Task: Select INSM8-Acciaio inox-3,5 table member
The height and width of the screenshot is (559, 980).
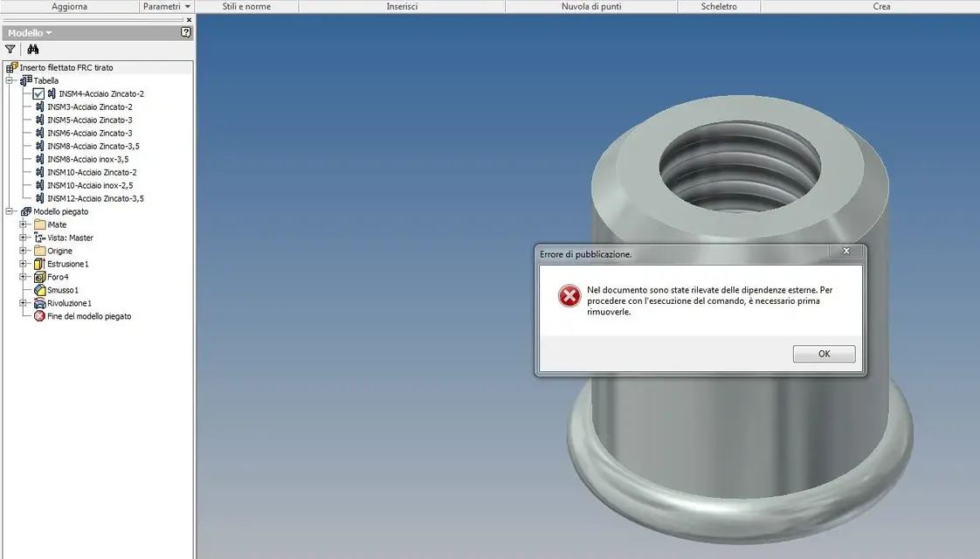Action: tap(88, 160)
